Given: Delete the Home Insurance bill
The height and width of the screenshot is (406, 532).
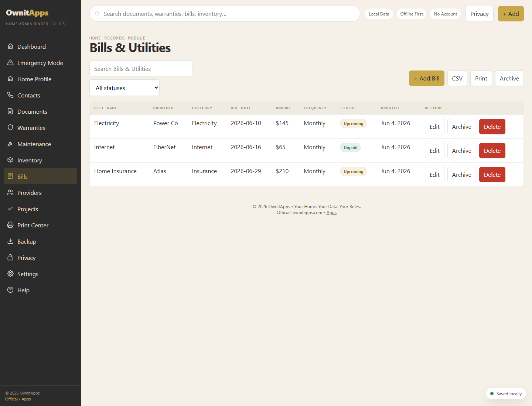Looking at the screenshot, I should tap(492, 175).
